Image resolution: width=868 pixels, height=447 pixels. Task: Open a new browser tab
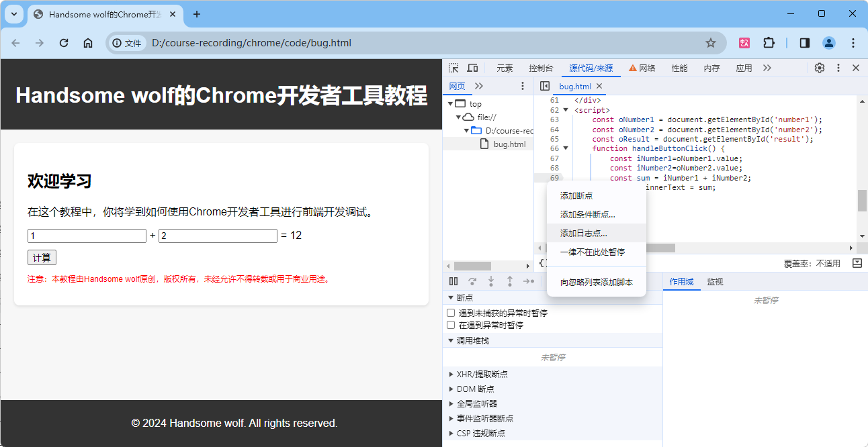pos(197,14)
